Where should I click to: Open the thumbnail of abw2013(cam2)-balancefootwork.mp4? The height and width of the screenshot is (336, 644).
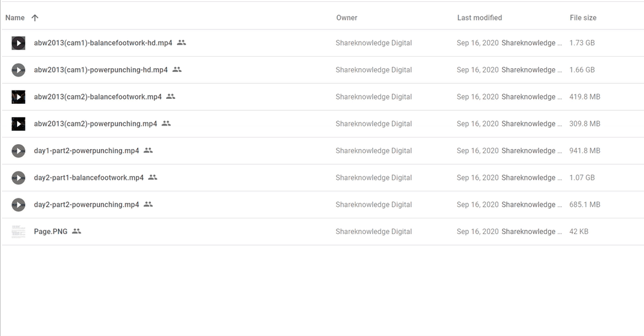pos(18,97)
